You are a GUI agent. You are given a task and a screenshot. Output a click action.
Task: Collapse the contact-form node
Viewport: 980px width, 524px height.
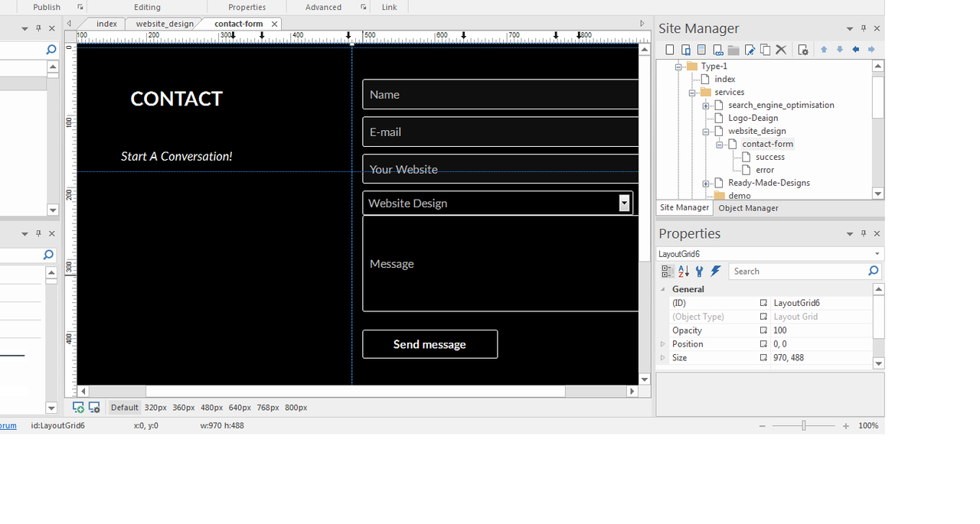tap(720, 145)
